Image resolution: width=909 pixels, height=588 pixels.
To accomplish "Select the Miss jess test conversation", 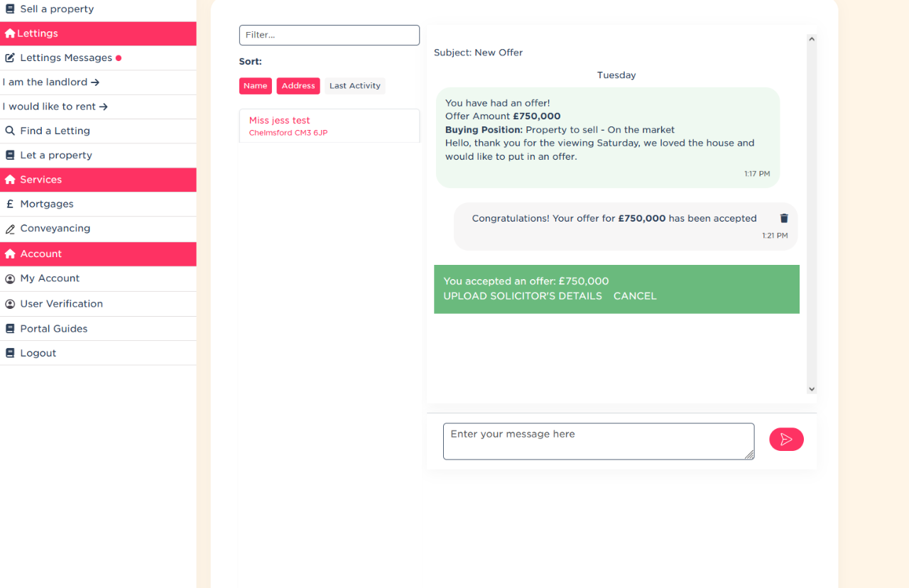I will point(329,126).
